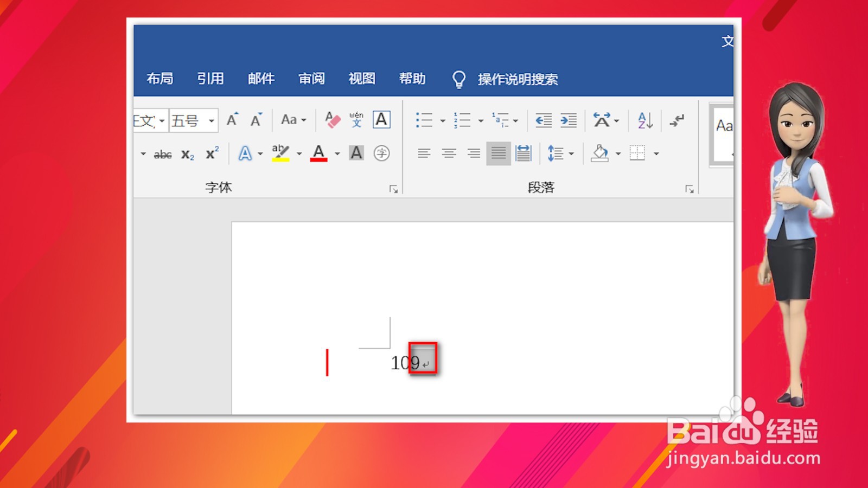
Task: Click the Sort A-Z icon
Action: pos(645,120)
